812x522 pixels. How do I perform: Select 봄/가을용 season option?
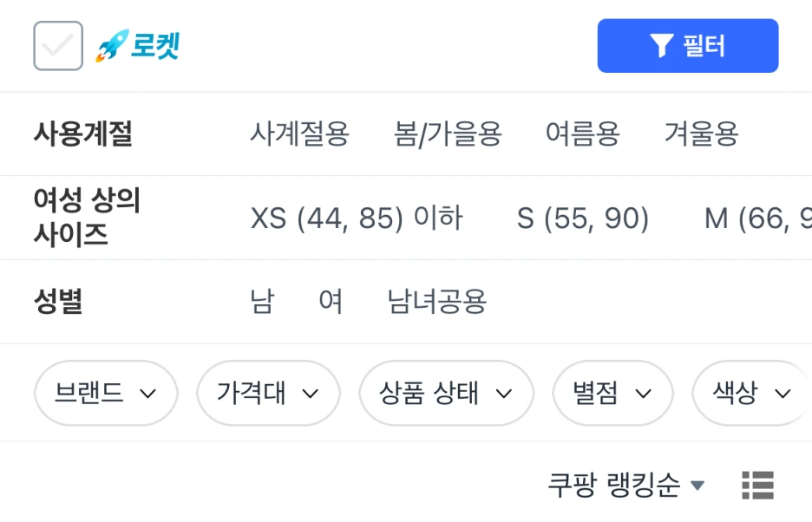[448, 134]
